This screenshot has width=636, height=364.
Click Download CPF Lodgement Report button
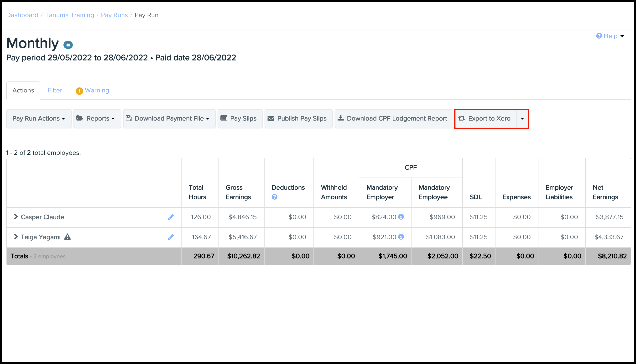(x=394, y=118)
